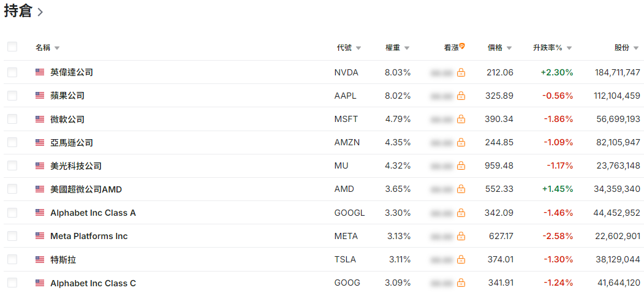This screenshot has width=644, height=293.
Task: Click the lock icon in MU row
Action: [461, 166]
